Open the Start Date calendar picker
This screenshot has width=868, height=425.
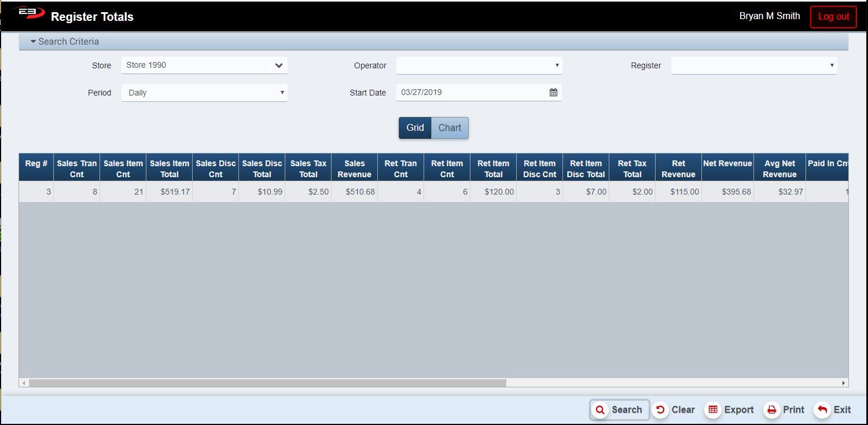click(x=553, y=93)
